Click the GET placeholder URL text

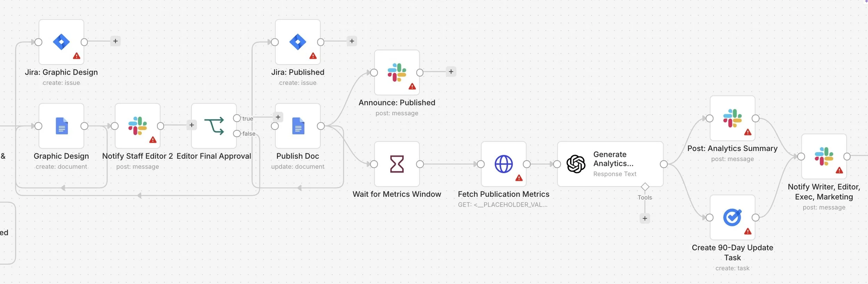pos(503,205)
